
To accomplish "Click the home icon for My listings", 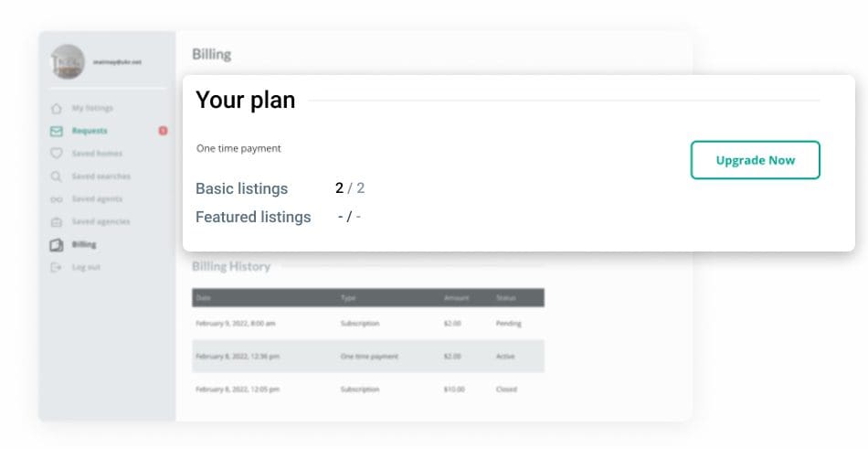I will (57, 108).
